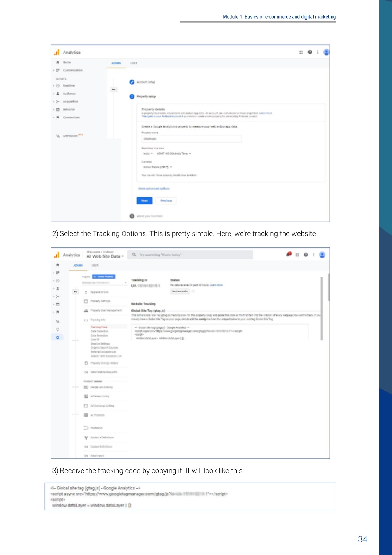This screenshot has width=392, height=555.
Task: Click Data Deletion Requests in property menu
Action: [x=100, y=372]
